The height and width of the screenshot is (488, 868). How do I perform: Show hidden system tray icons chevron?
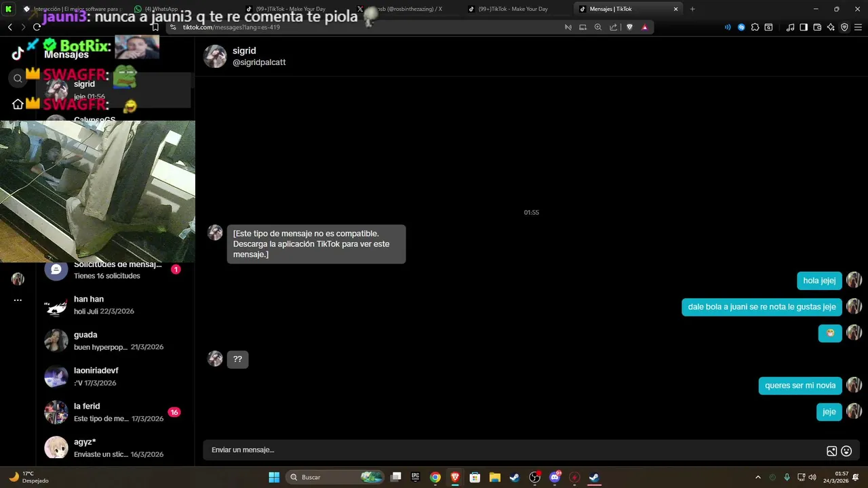(758, 477)
